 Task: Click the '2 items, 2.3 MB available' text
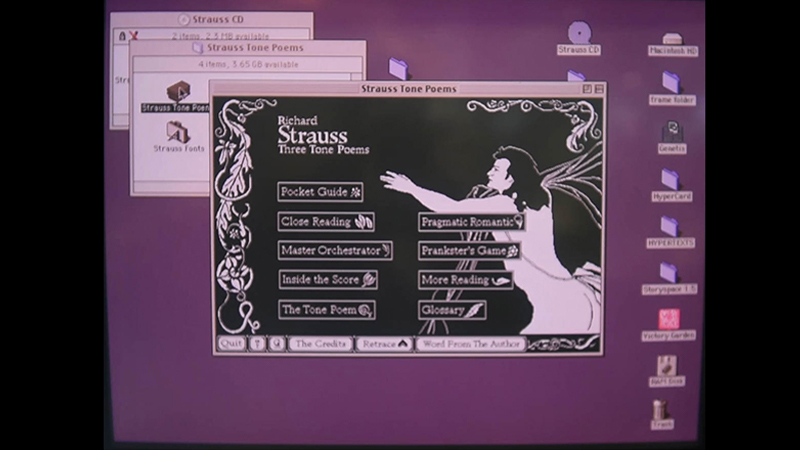click(x=220, y=36)
